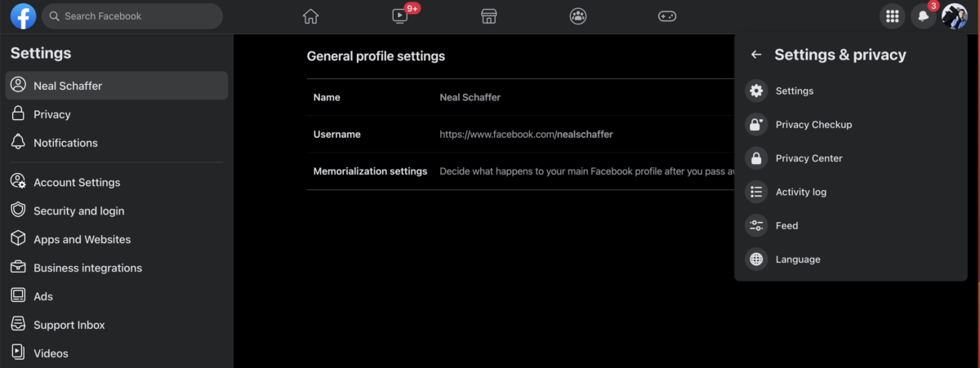
Task: Click the Videos film sidebar icon
Action: coord(18,352)
